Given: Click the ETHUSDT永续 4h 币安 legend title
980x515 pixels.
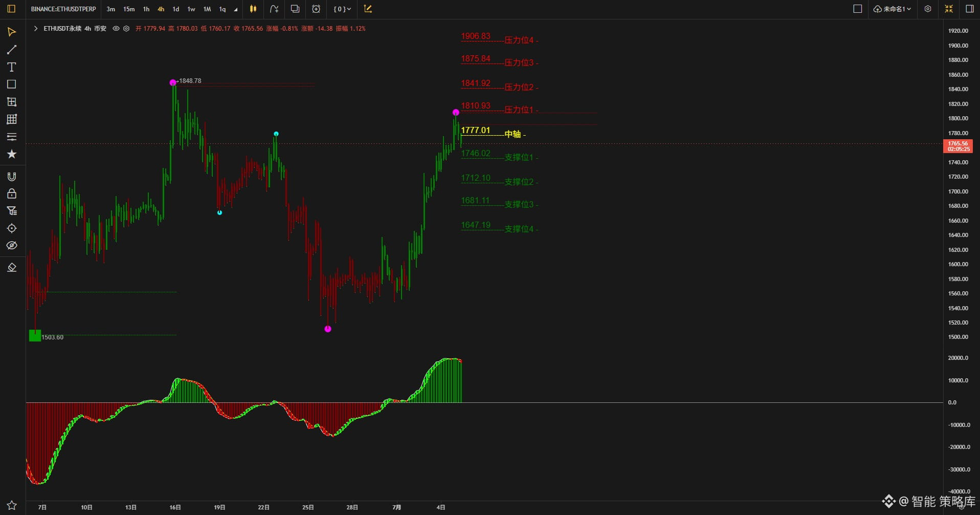Looking at the screenshot, I should point(75,29).
